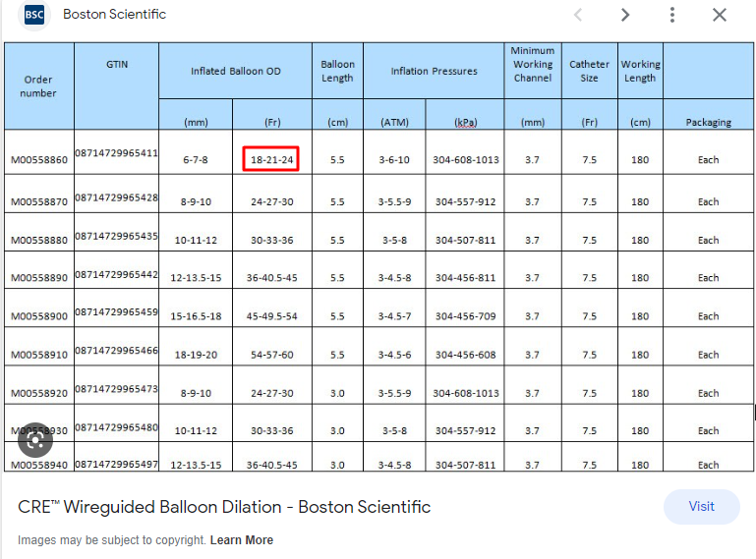756x559 pixels.
Task: Click GTIN 08714729965442
Action: click(116, 274)
